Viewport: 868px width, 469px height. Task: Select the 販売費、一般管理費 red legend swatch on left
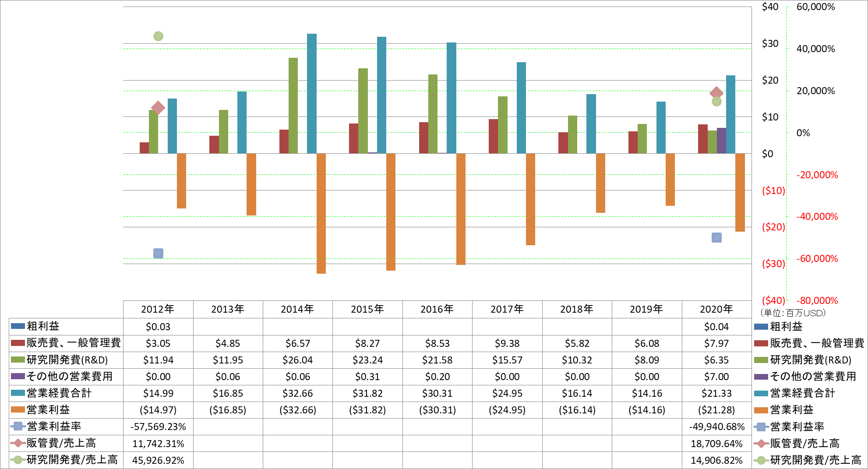click(x=18, y=343)
